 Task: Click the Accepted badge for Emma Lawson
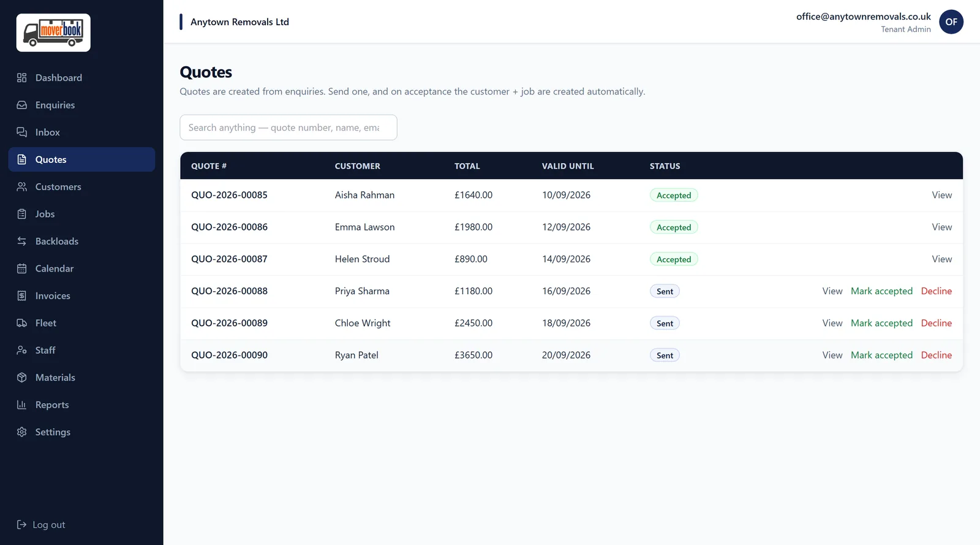pos(674,227)
